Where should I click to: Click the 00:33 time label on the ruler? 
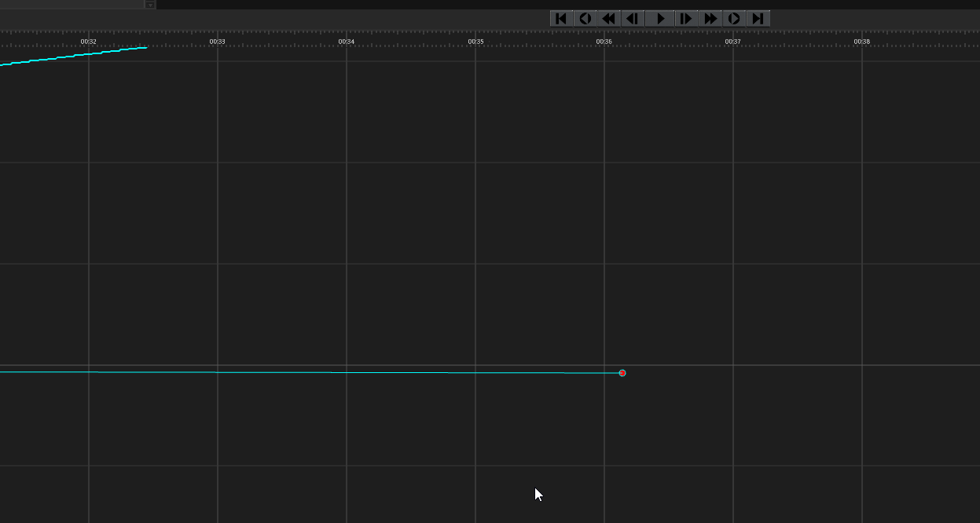[x=218, y=42]
